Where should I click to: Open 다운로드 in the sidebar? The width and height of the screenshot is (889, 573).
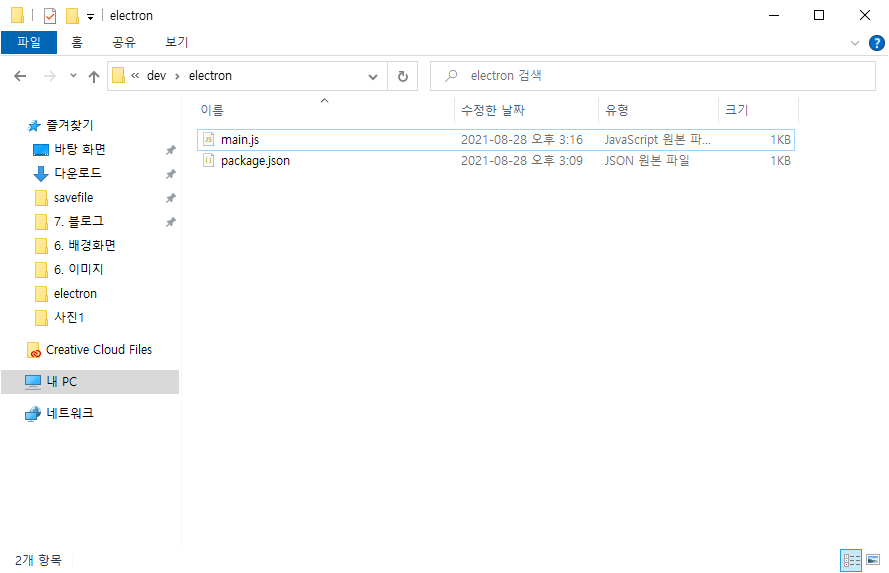click(x=77, y=173)
